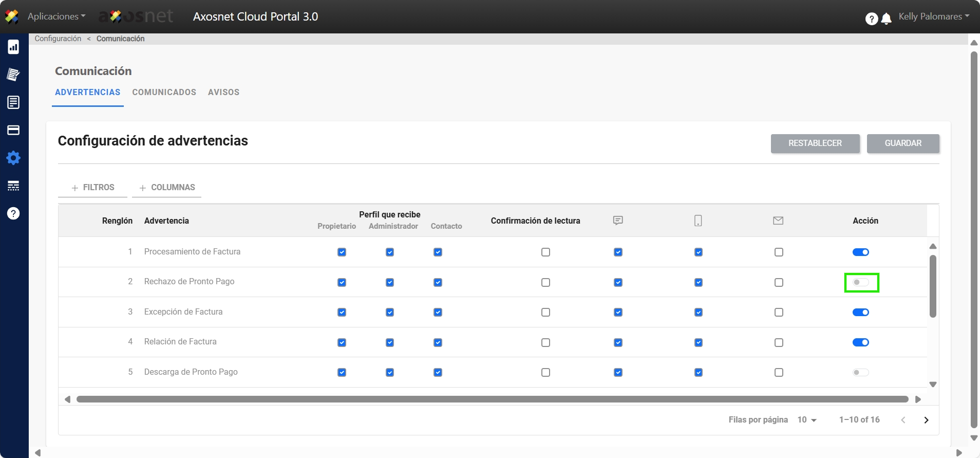This screenshot has width=980, height=458.
Task: Click the help icon in top bar
Action: coord(871,19)
